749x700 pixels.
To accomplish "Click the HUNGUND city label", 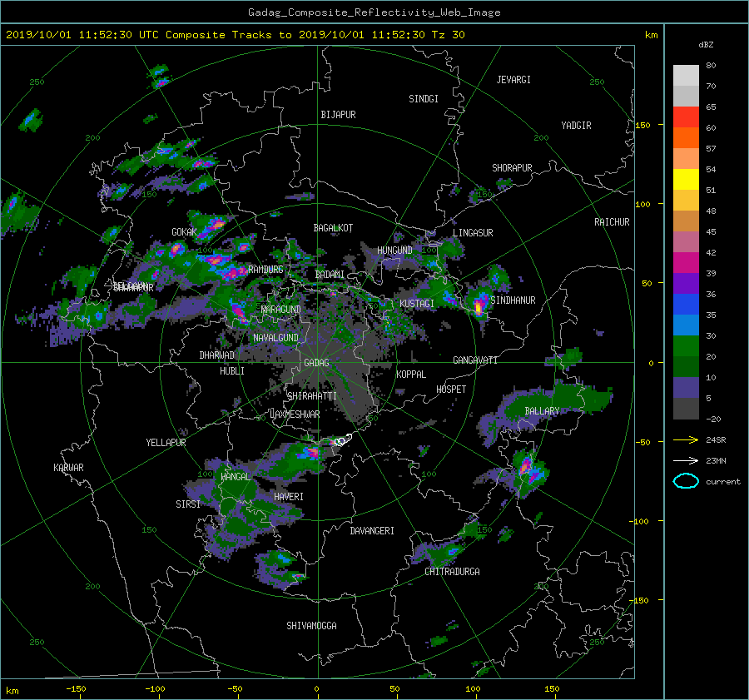I will (x=394, y=251).
